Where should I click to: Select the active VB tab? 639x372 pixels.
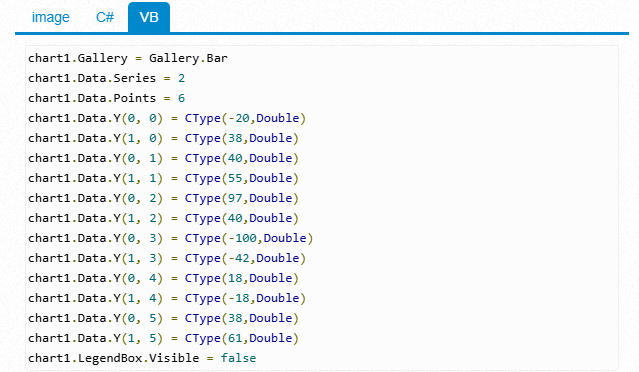[x=149, y=18]
